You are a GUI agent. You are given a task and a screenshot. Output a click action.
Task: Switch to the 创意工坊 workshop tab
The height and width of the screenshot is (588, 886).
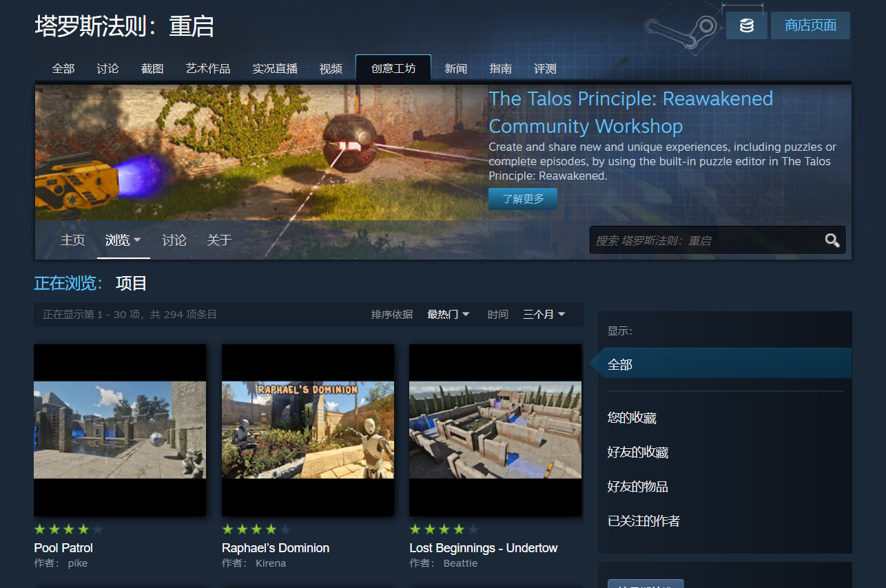393,68
